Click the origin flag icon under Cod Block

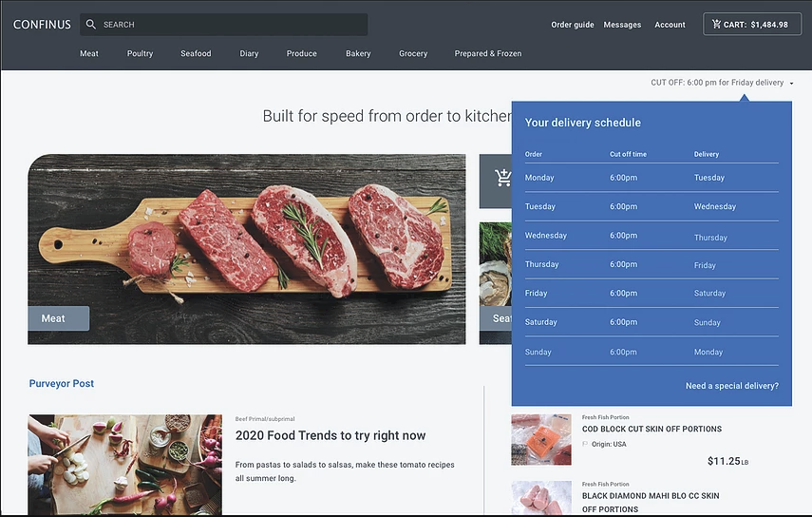[585, 444]
